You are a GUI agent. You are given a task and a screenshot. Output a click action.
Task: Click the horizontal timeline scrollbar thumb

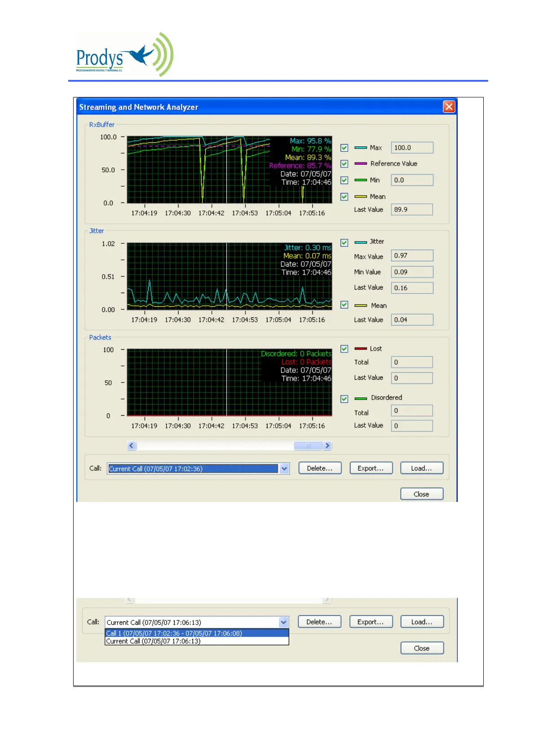coord(308,446)
